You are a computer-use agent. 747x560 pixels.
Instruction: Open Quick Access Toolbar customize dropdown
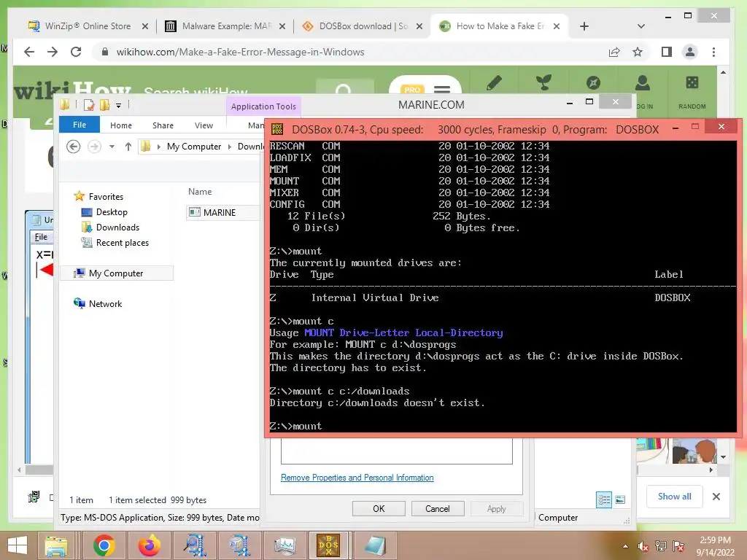coord(118,105)
